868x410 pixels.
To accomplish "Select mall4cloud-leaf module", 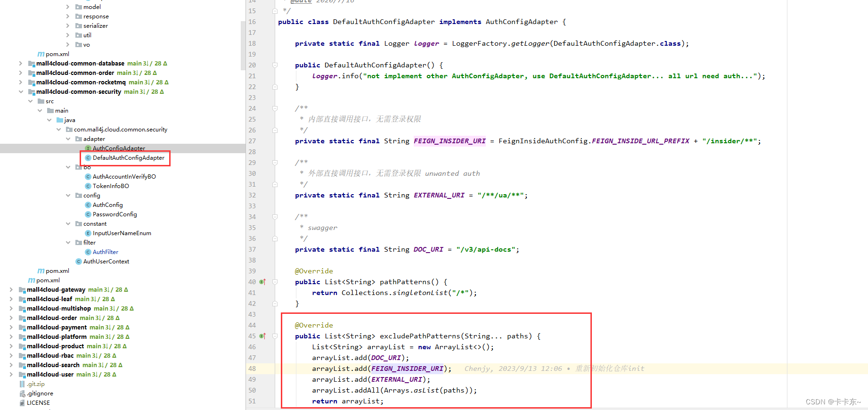I will pyautogui.click(x=49, y=299).
